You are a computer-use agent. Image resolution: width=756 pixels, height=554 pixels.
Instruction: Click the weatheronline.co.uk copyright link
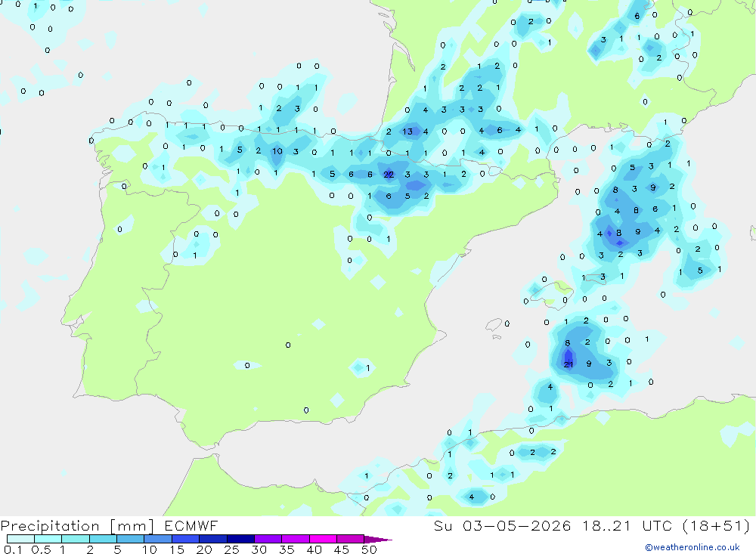point(692,547)
